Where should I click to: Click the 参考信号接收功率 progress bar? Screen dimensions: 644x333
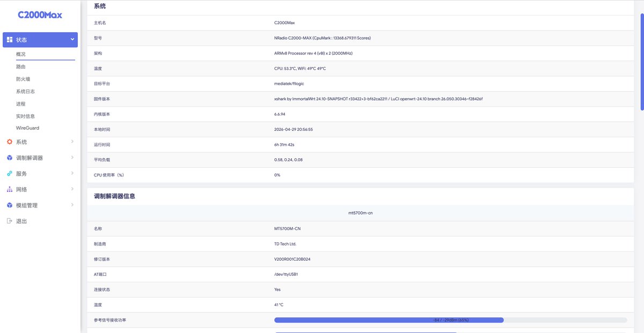pos(450,320)
